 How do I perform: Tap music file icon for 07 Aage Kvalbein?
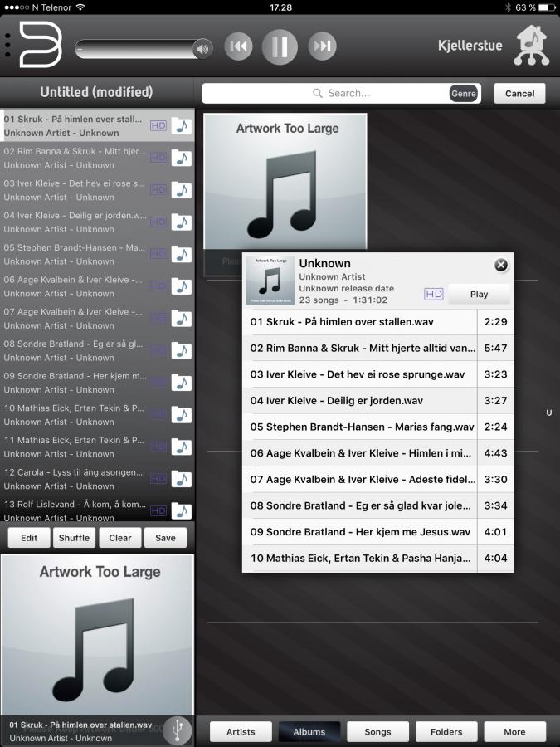pyautogui.click(x=182, y=318)
